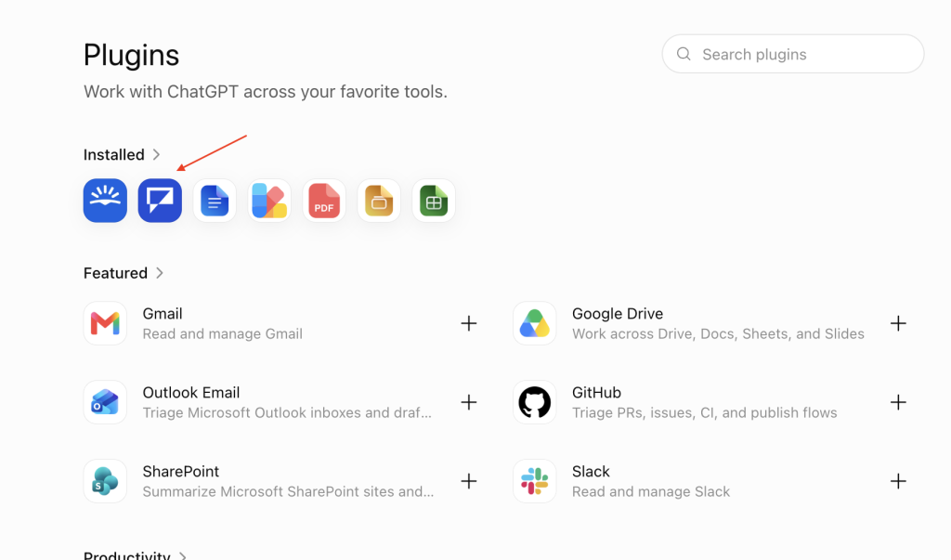
Task: Add the Google Drive plugin with the plus button
Action: point(898,323)
